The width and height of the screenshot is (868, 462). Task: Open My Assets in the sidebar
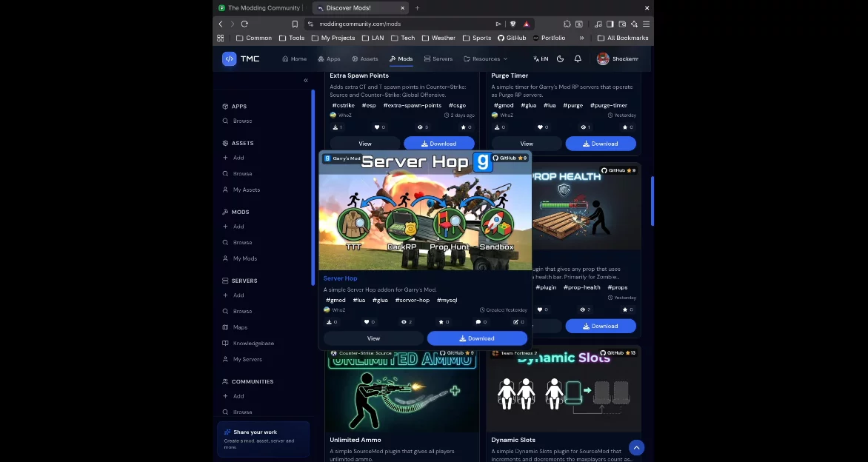(x=241, y=190)
